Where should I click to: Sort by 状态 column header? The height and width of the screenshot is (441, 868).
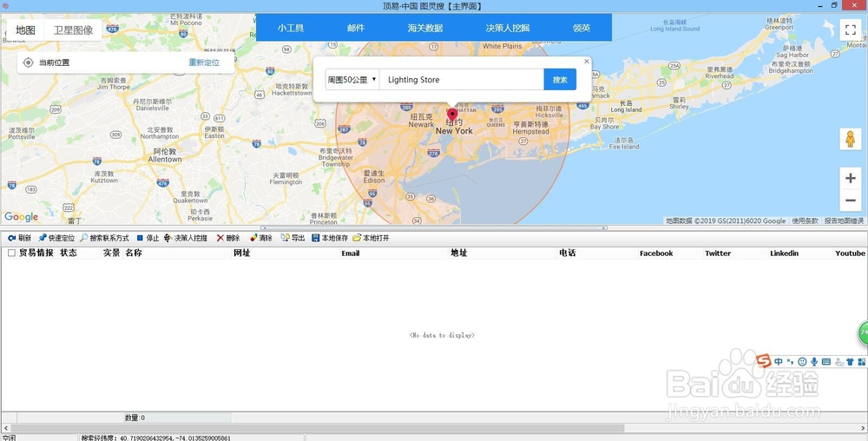tap(69, 253)
